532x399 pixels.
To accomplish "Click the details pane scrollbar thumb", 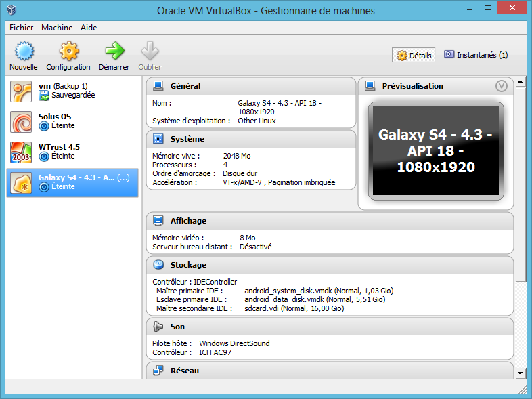I will (x=520, y=184).
